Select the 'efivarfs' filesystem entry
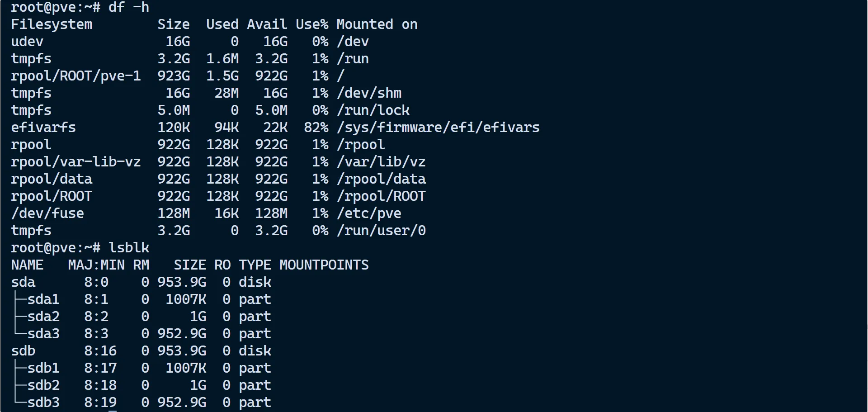 coord(43,128)
